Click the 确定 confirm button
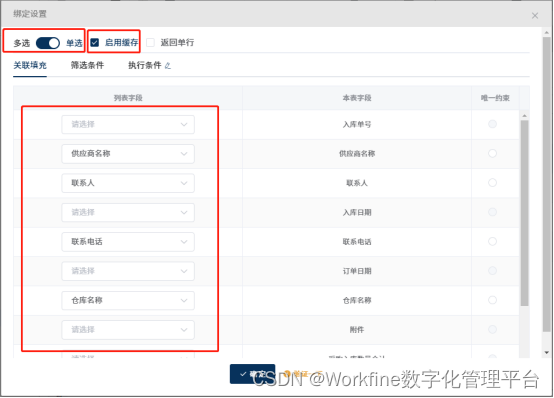The height and width of the screenshot is (398, 554). pos(252,374)
